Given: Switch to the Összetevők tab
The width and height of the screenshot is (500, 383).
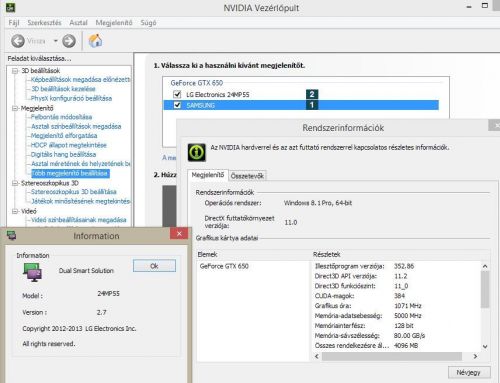Looking at the screenshot, I should 247,176.
